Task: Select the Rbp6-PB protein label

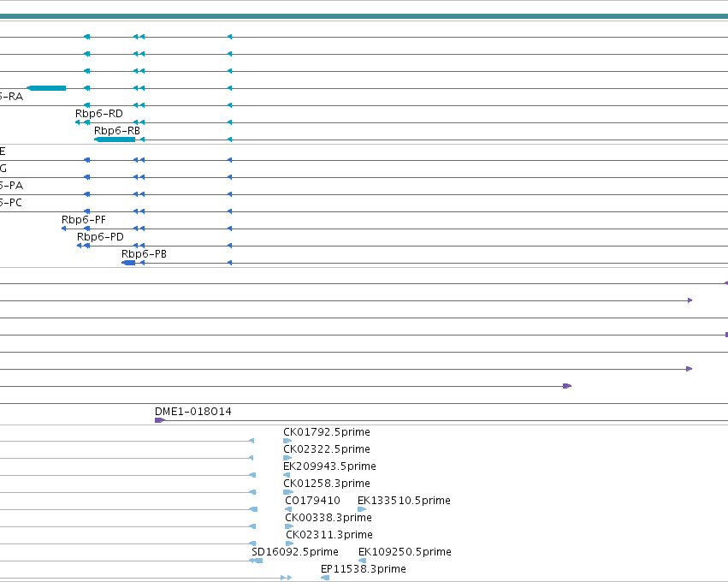Action: point(144,254)
